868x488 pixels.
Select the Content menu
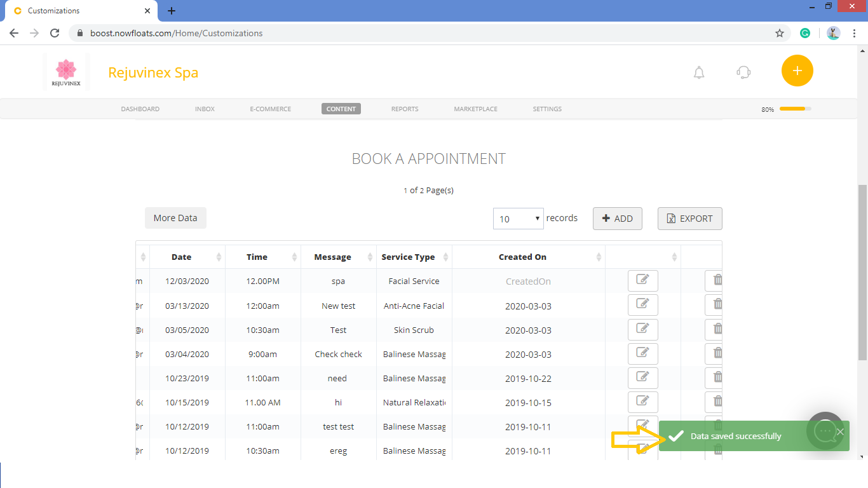[341, 109]
